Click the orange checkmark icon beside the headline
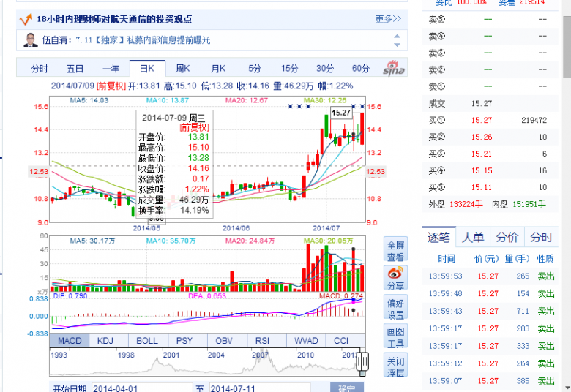 26,19
